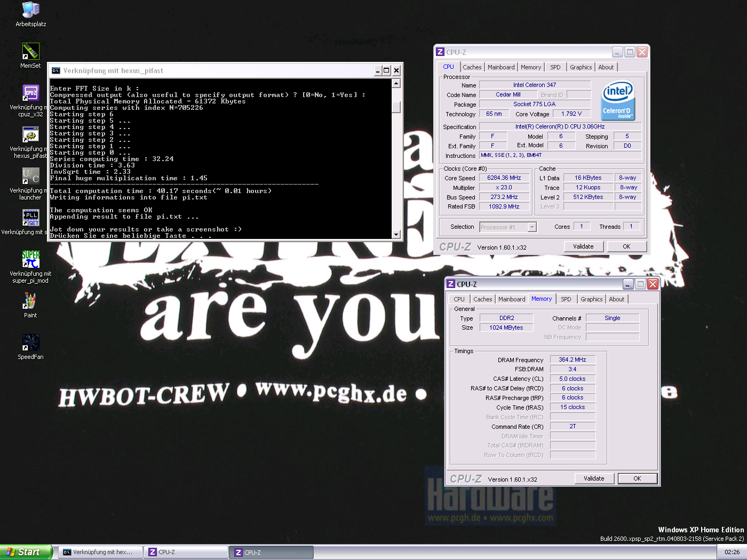Click the Instructions field MMX, SSE, EM64T
This screenshot has width=747, height=560.
(x=560, y=155)
